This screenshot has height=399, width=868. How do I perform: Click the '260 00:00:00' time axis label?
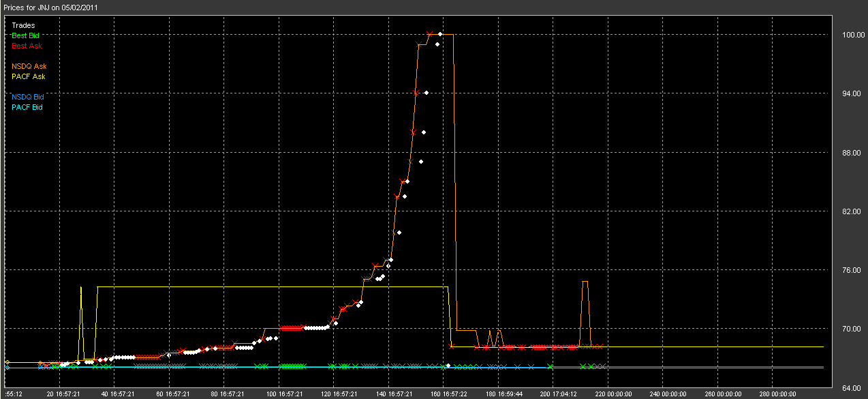722,394
